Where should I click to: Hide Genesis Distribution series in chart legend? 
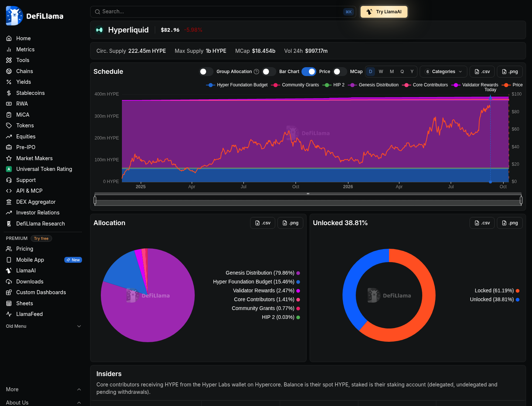(x=373, y=85)
